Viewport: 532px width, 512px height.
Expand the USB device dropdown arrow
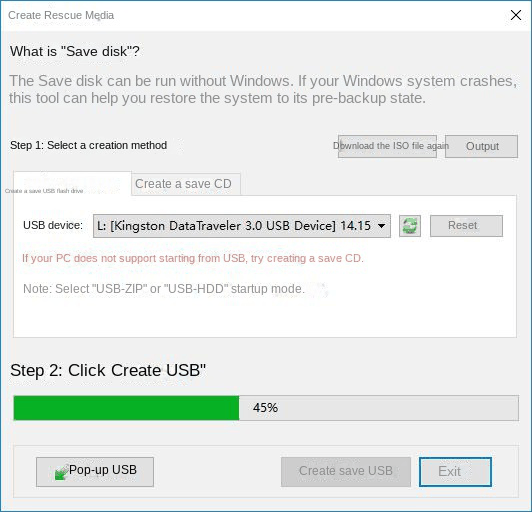(381, 226)
